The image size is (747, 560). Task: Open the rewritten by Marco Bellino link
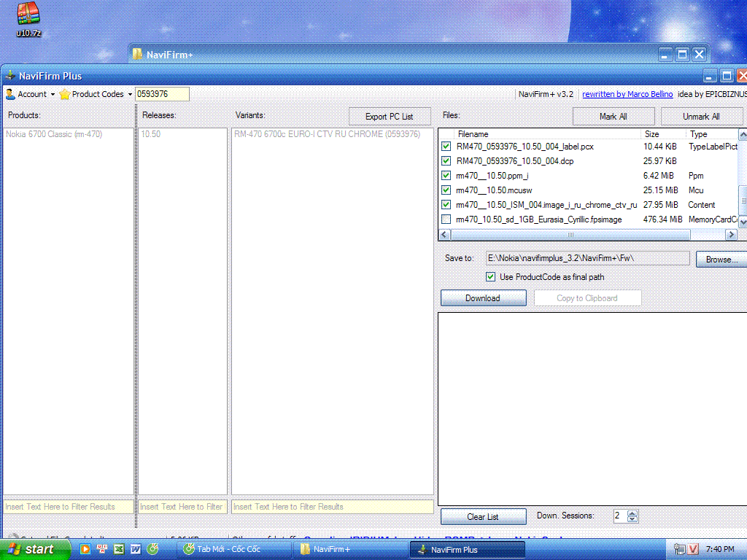pyautogui.click(x=627, y=94)
